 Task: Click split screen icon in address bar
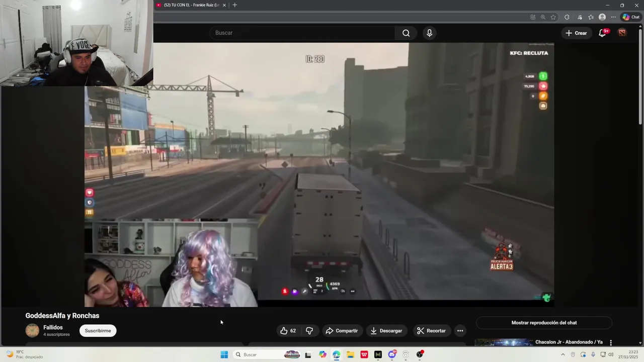click(533, 17)
